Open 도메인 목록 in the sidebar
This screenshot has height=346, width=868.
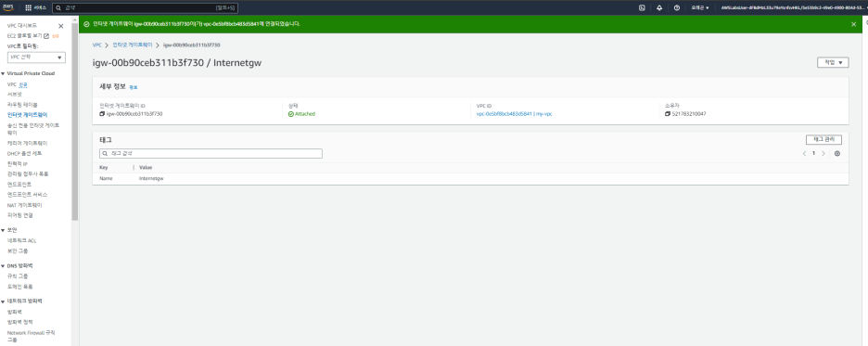pyautogui.click(x=19, y=287)
